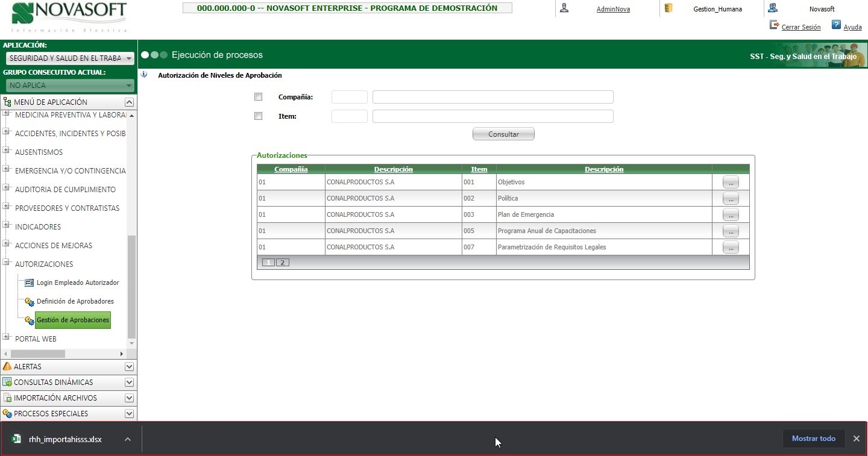Image resolution: width=868 pixels, height=456 pixels.
Task: Click the Ayuda help icon
Action: pyautogui.click(x=836, y=25)
